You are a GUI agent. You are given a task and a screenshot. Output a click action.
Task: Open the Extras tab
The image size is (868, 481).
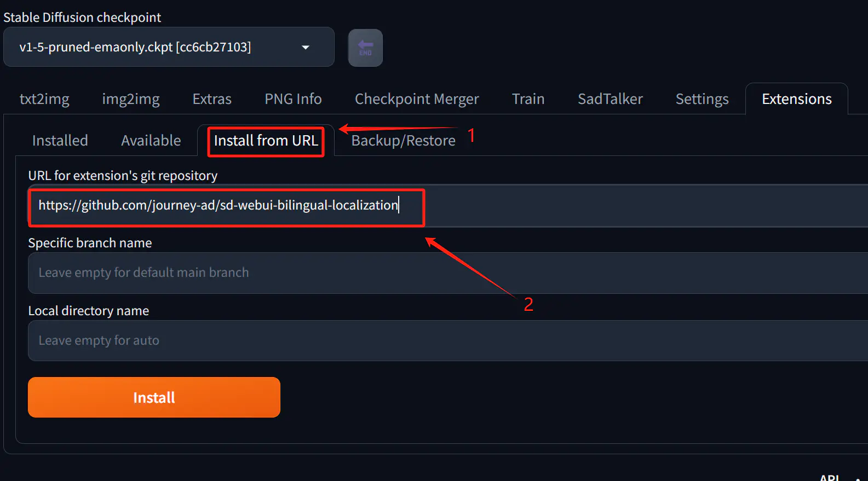point(212,99)
